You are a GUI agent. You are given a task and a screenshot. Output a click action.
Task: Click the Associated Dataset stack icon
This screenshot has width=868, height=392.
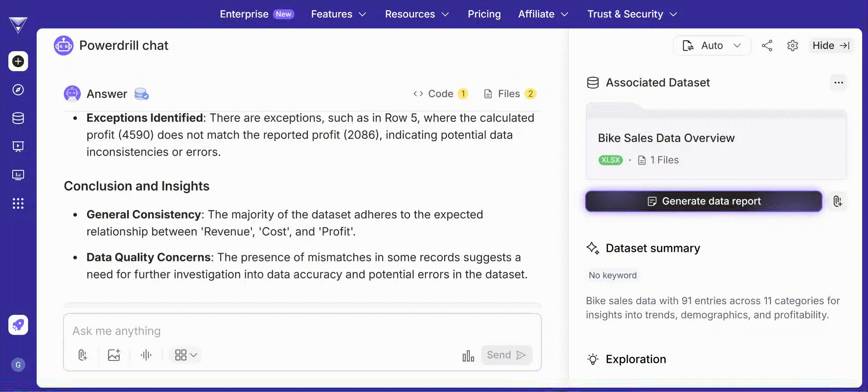(x=593, y=83)
